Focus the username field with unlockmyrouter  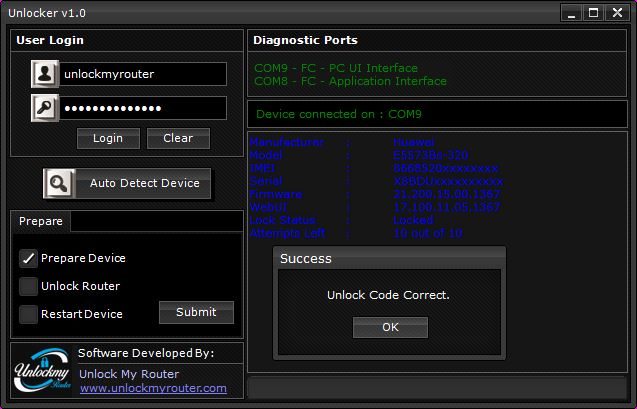pos(143,74)
